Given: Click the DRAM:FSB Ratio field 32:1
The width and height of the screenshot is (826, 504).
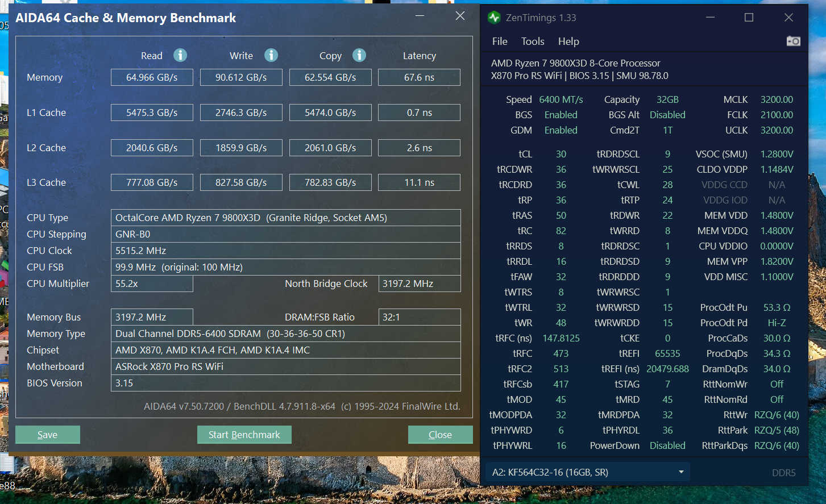Looking at the screenshot, I should pyautogui.click(x=420, y=317).
